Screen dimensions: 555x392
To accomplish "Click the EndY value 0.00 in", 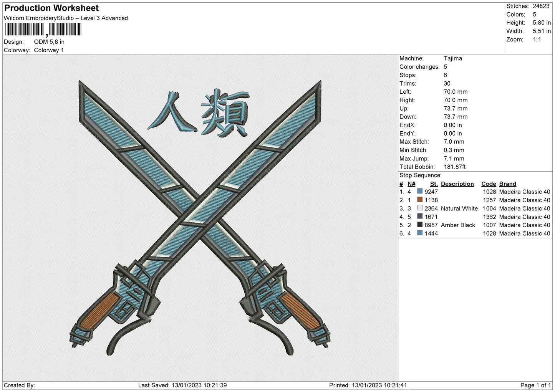I will pyautogui.click(x=453, y=134).
